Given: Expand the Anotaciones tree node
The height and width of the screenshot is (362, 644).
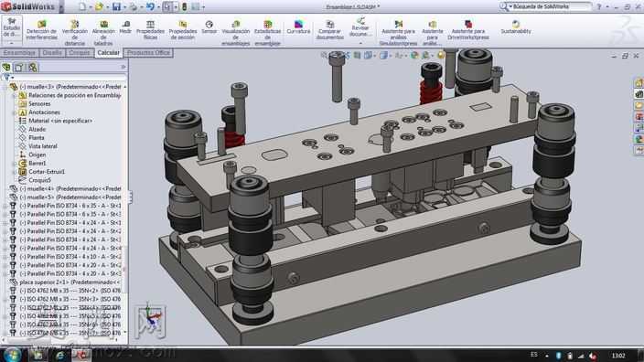Looking at the screenshot, I should (x=15, y=112).
